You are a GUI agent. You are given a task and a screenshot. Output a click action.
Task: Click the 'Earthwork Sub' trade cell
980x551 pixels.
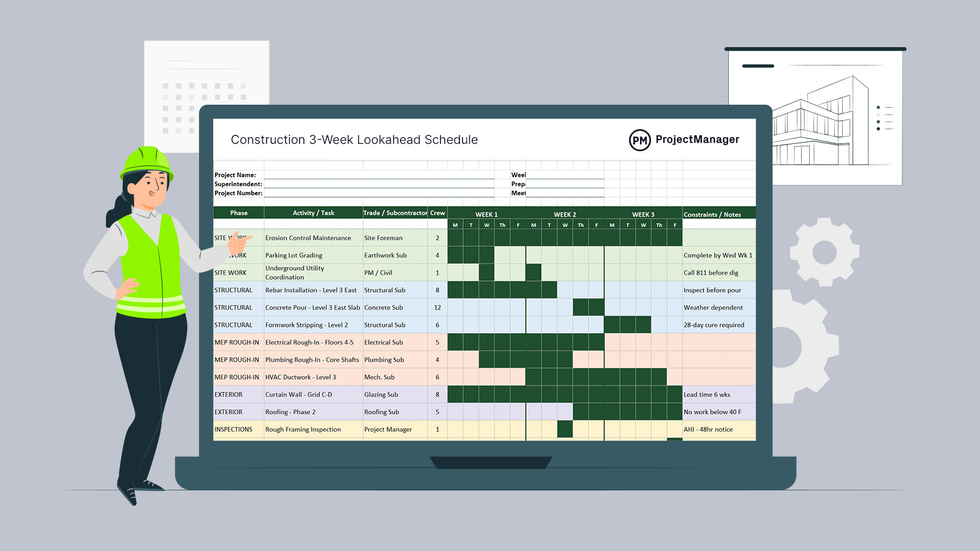click(x=395, y=255)
